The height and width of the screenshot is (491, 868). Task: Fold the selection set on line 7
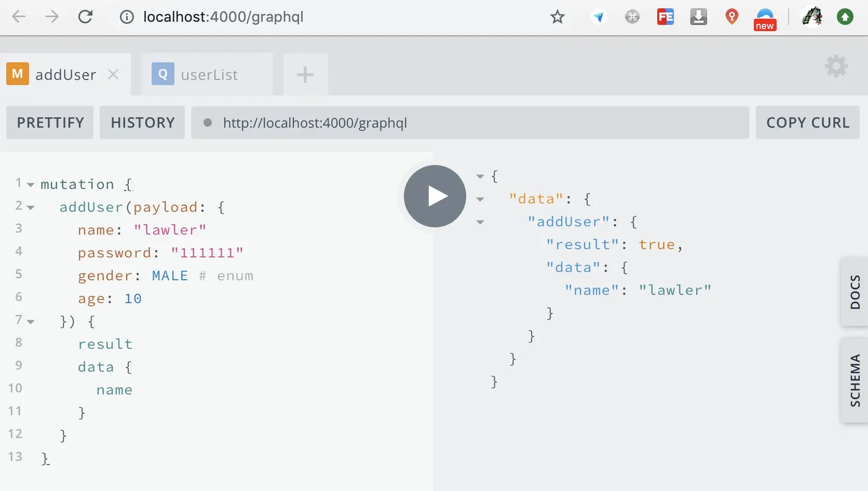[x=31, y=322]
